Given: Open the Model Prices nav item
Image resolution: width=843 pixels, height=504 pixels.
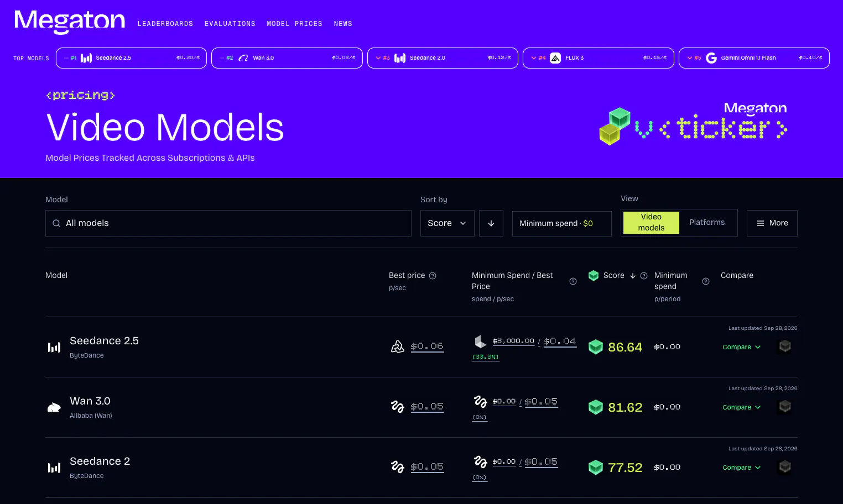Looking at the screenshot, I should tap(294, 24).
